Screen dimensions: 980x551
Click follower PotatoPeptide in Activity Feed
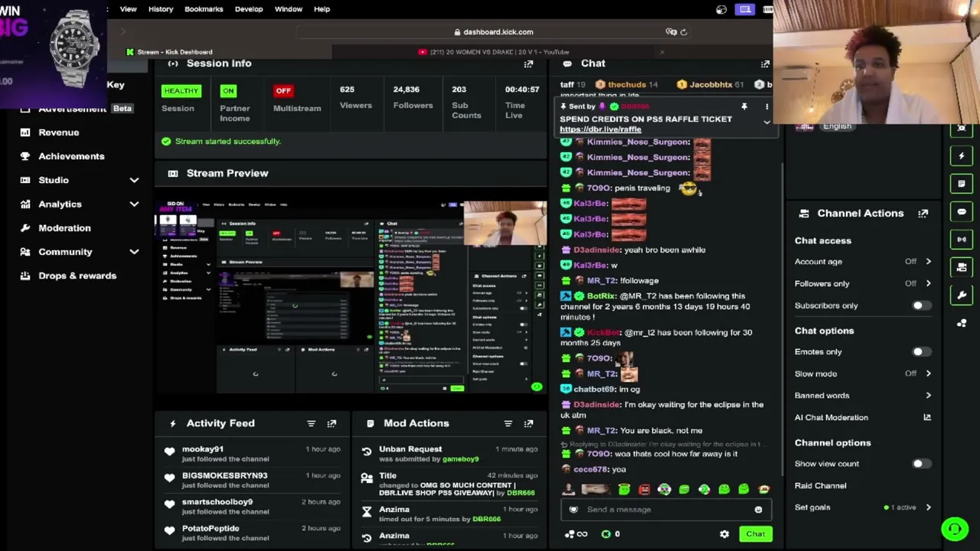pos(211,528)
